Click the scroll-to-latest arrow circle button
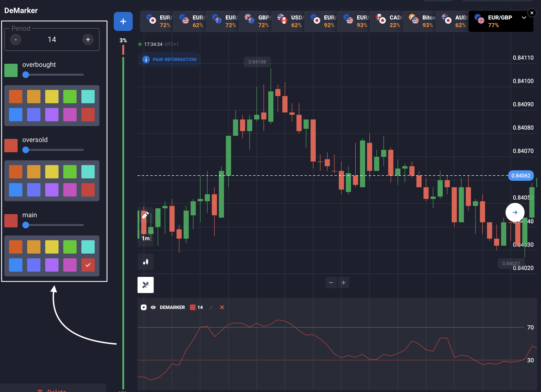This screenshot has width=541, height=392. tap(515, 212)
